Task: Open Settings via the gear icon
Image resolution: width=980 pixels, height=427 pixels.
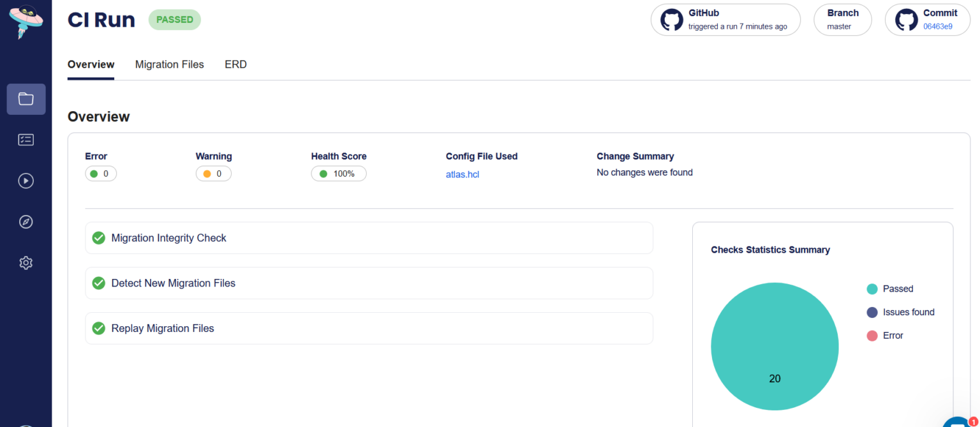Action: point(26,262)
